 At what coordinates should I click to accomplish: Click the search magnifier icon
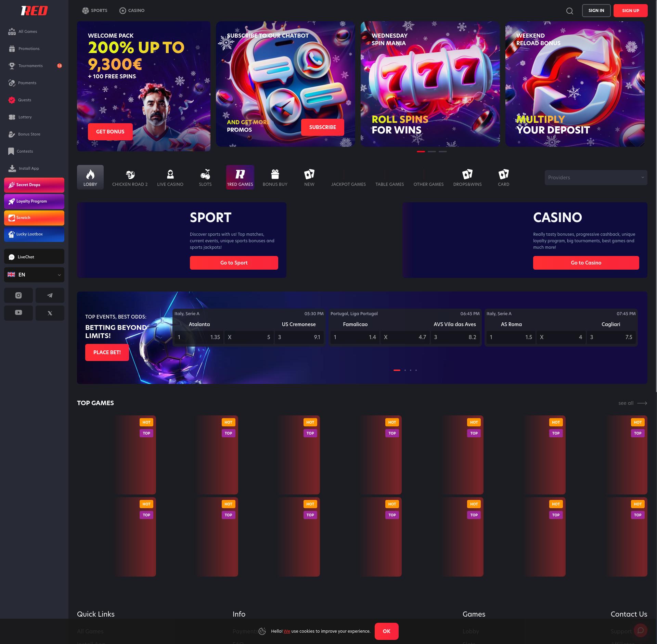[569, 11]
